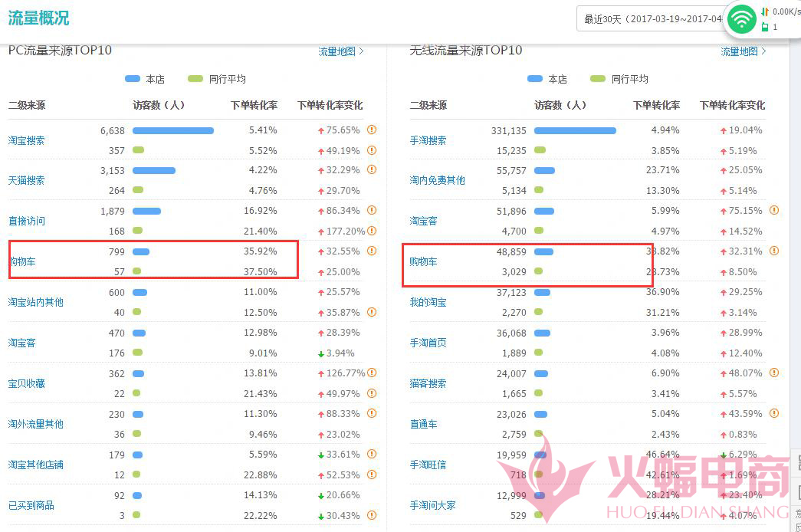The image size is (801, 532).
Task: Click the network speed 0.00K/s indicator
Action: (x=782, y=11)
